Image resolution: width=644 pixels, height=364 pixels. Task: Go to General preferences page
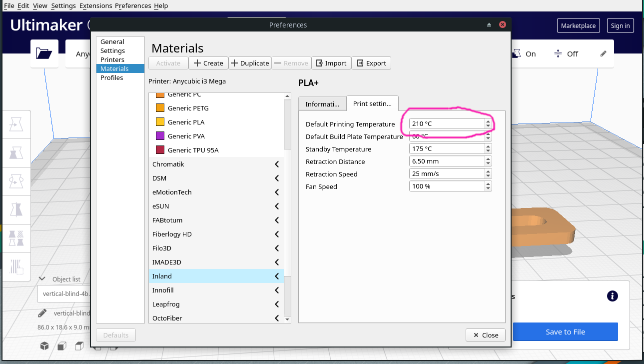point(120,41)
